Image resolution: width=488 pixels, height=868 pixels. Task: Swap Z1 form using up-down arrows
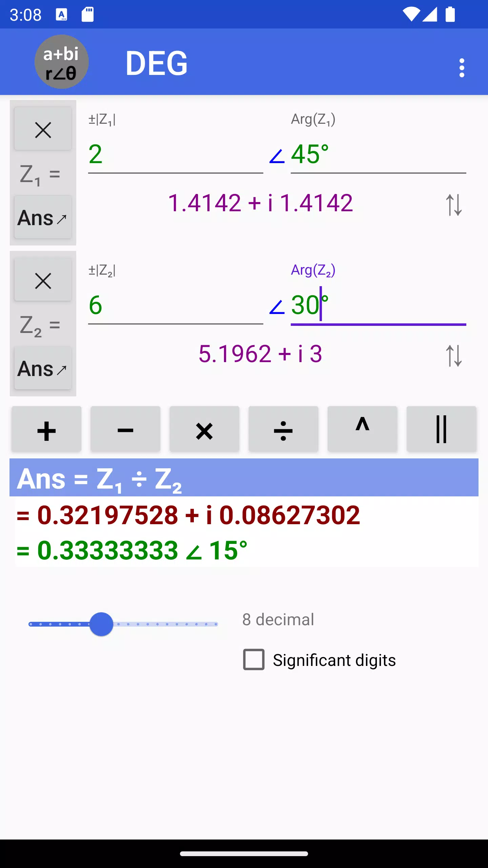pyautogui.click(x=454, y=205)
